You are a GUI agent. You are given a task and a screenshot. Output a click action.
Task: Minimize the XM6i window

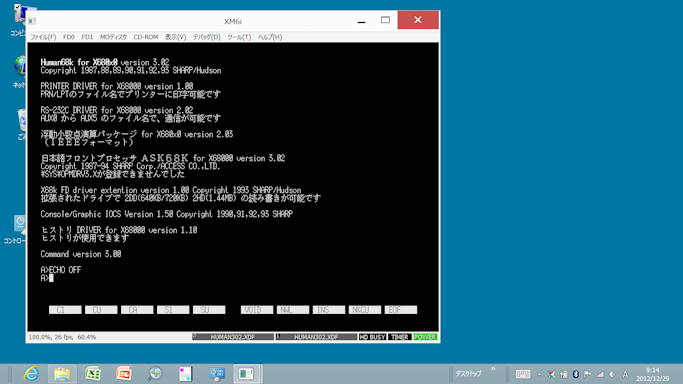(361, 20)
